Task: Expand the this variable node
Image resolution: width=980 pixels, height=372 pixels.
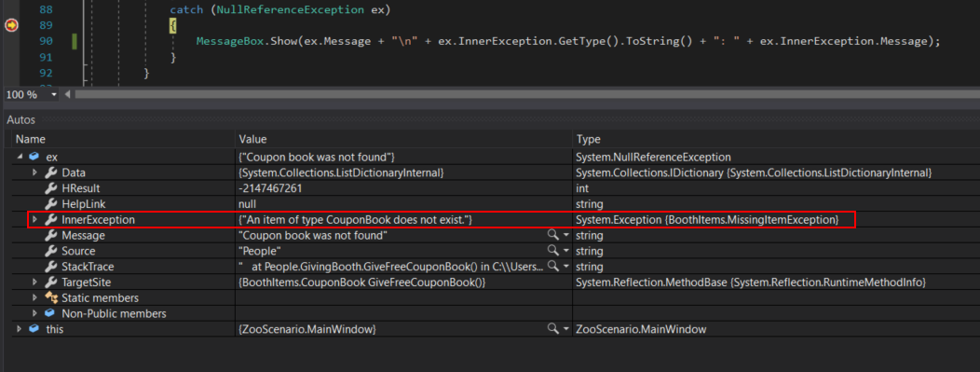Action: [x=20, y=329]
